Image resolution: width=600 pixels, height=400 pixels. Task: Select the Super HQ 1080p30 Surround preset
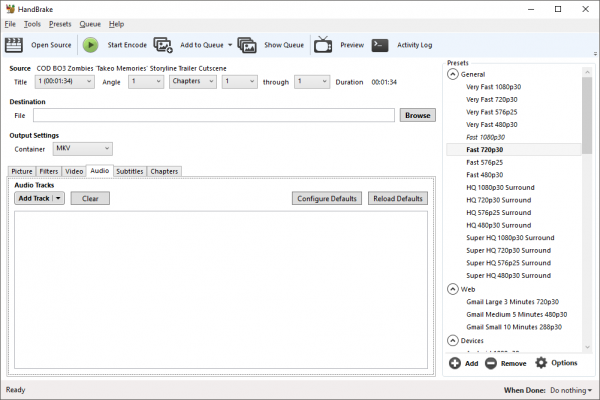pos(510,238)
